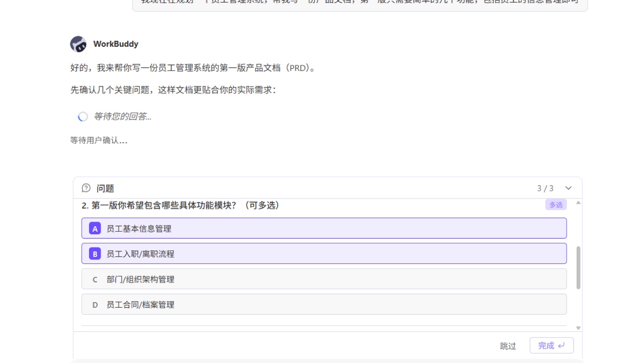Click the scrollbar up arrow in question panel
This screenshot has height=363, width=644.
point(578,203)
